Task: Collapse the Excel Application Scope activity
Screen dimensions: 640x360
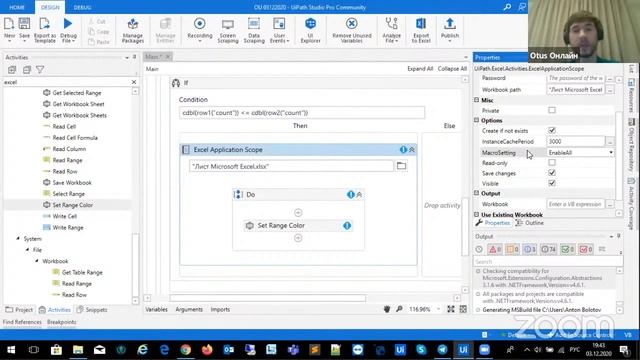Action: coord(412,150)
